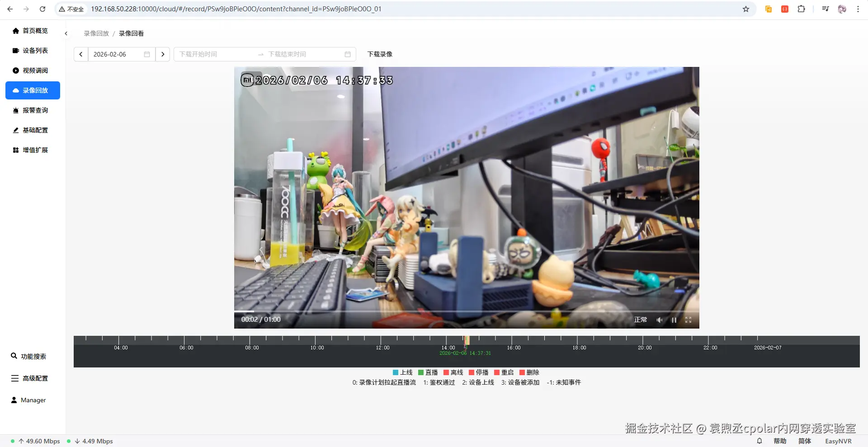Switch language via 简体 in footer
The width and height of the screenshot is (868, 447).
tap(805, 441)
